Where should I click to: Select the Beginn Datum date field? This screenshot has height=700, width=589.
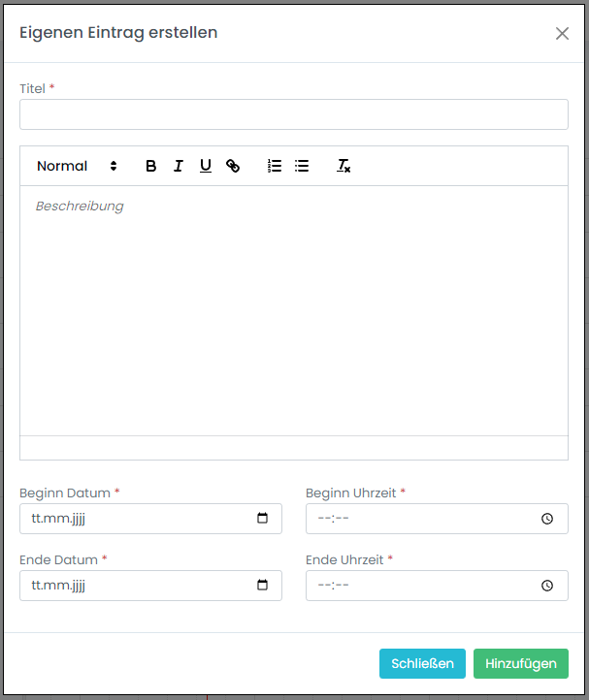136,519
